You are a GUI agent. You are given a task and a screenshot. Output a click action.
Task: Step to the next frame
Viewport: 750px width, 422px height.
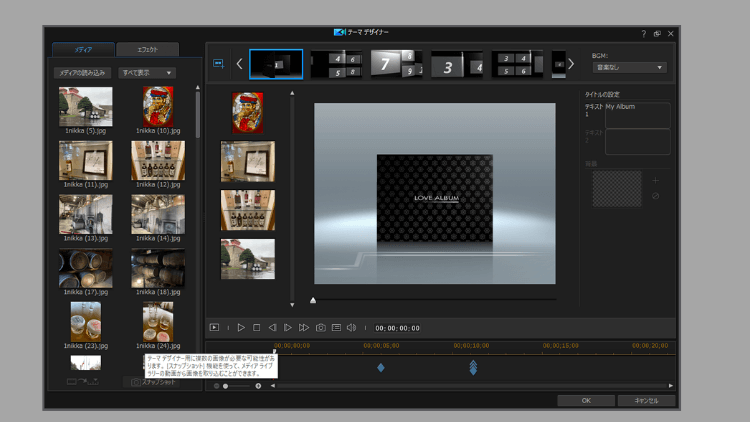pos(288,327)
